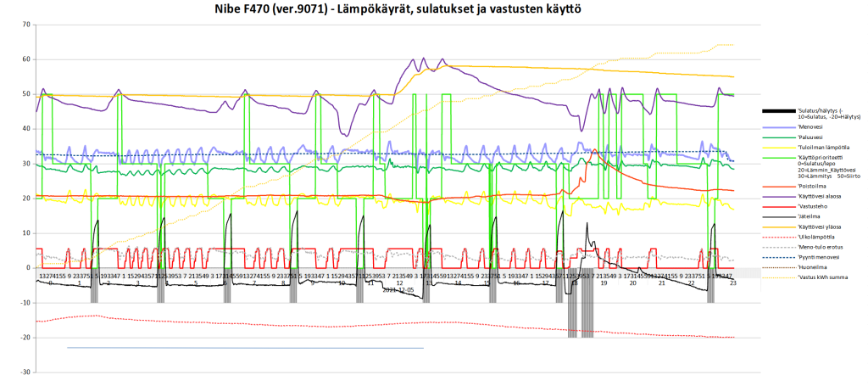This screenshot has width=868, height=386.
Task: Click the 2021-12-05 date axis label
Action: coord(399,288)
